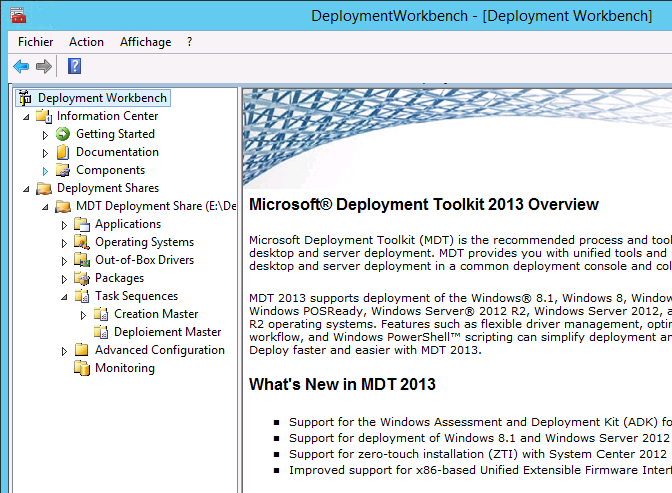This screenshot has height=493, width=672.
Task: Expand the Applications folder node
Action: coord(64,225)
